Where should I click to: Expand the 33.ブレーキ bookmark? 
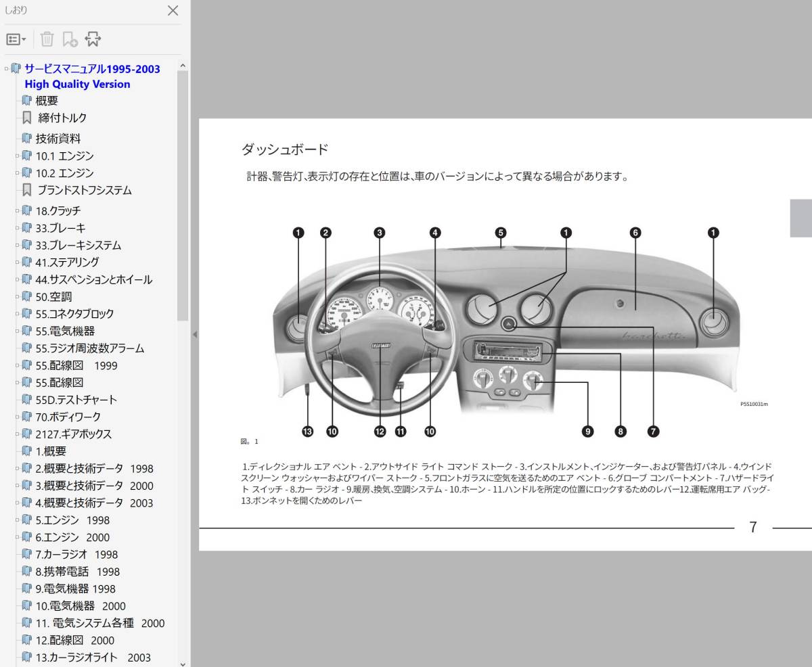pyautogui.click(x=18, y=228)
